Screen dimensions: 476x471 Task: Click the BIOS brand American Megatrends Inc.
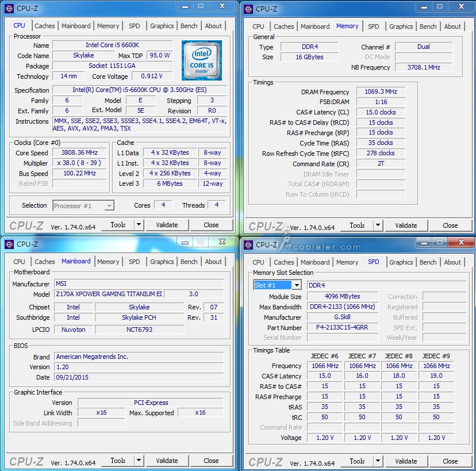(139, 357)
